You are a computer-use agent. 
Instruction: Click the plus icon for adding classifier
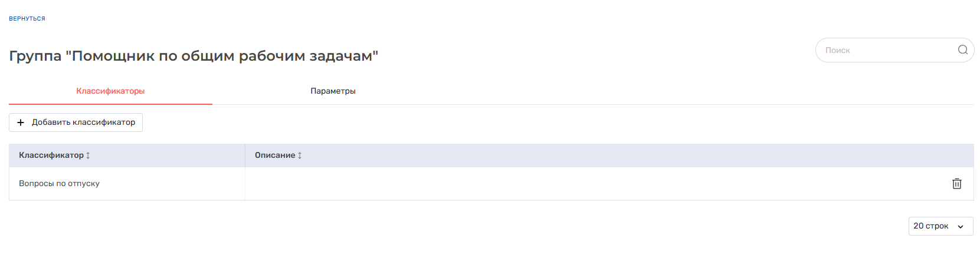[21, 123]
